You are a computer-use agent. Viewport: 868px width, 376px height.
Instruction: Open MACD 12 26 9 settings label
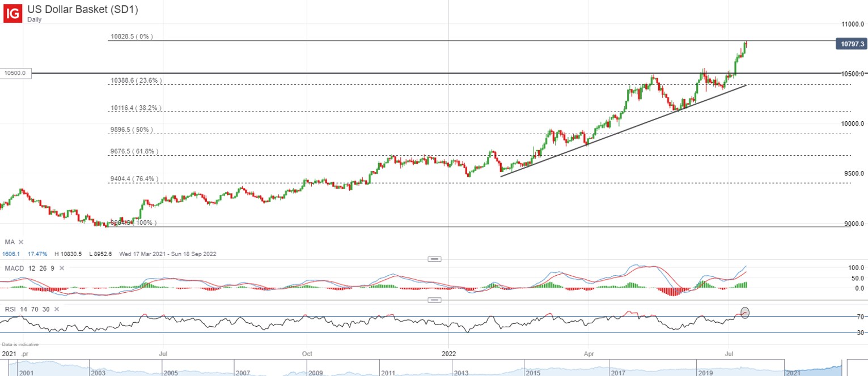click(x=29, y=268)
